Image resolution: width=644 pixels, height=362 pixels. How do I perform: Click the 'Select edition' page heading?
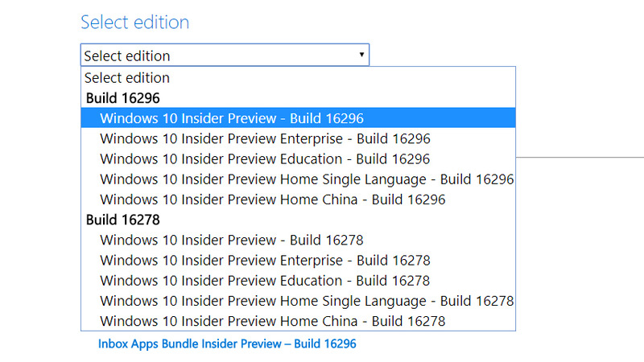[134, 22]
